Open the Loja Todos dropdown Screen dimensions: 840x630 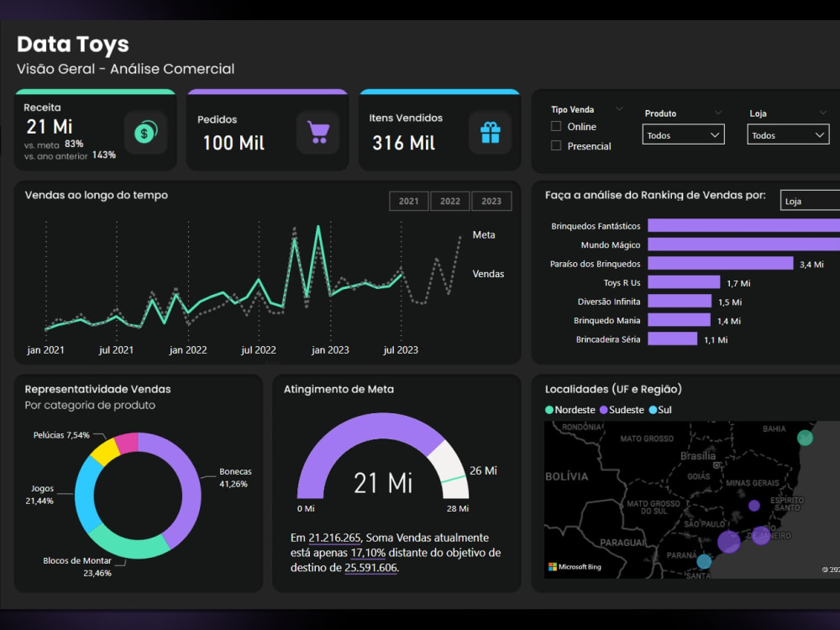point(788,135)
